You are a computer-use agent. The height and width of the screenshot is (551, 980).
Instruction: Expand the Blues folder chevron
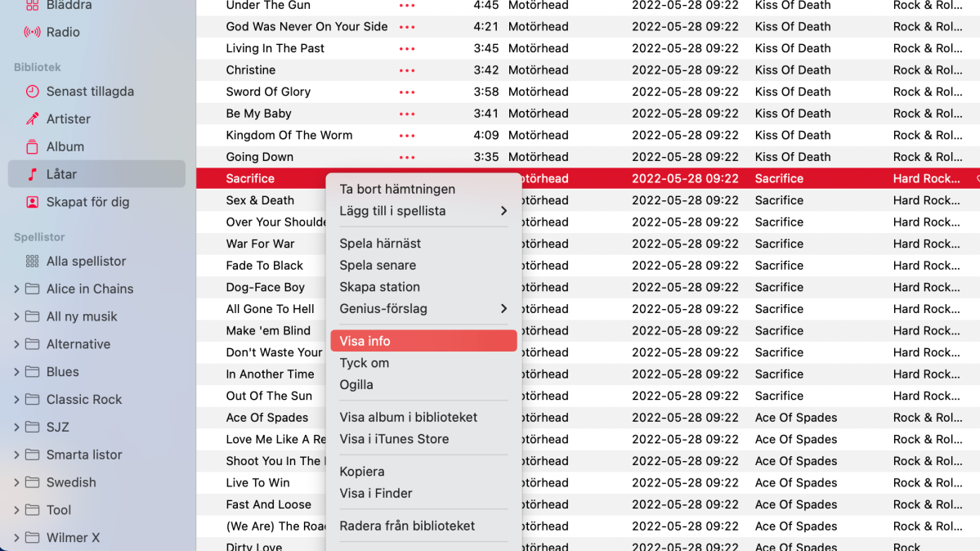[16, 371]
